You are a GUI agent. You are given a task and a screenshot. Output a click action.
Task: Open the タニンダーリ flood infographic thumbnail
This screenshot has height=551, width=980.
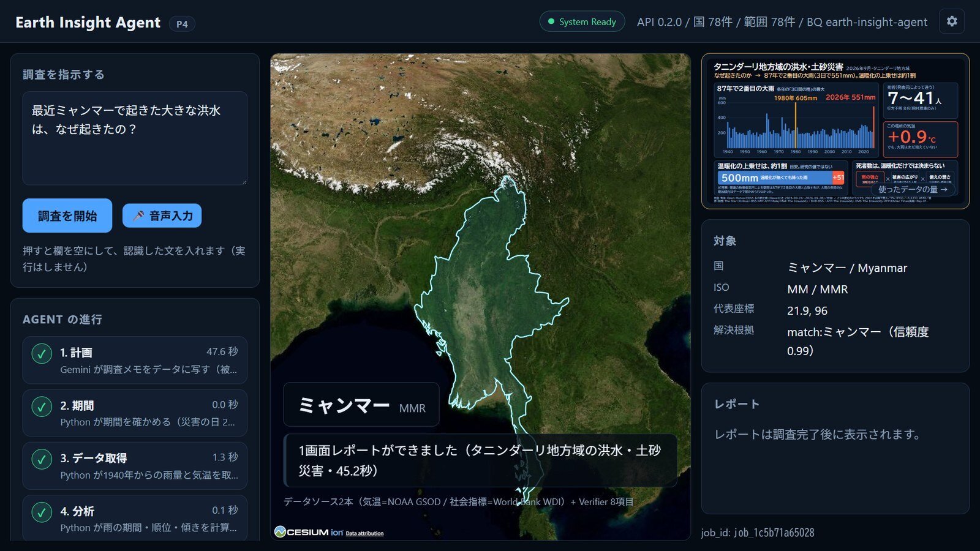[835, 131]
